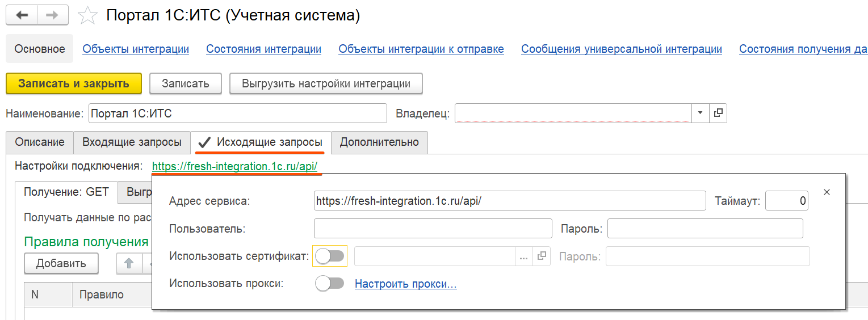
Task: Switch to the Входящие запросы tab
Action: coord(132,142)
